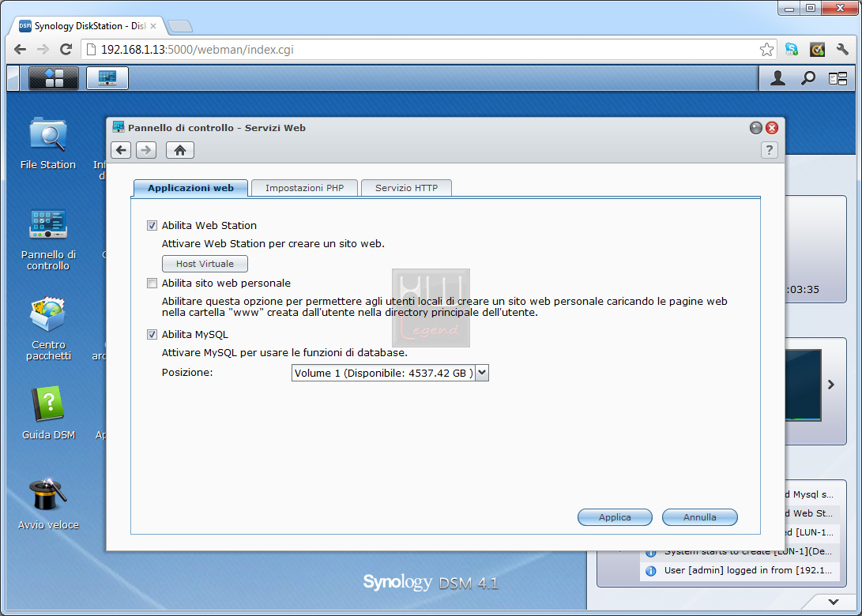Close the Synology DiskStation browser tab

coord(153,26)
